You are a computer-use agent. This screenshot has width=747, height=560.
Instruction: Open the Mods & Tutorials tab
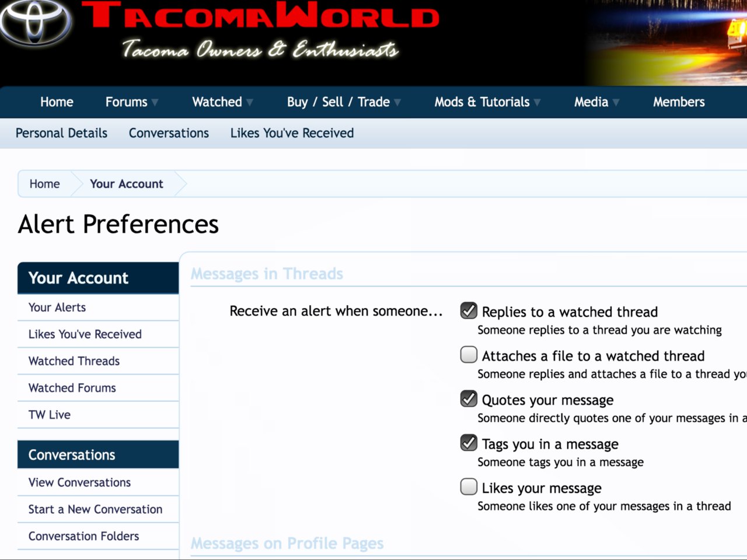[482, 102]
